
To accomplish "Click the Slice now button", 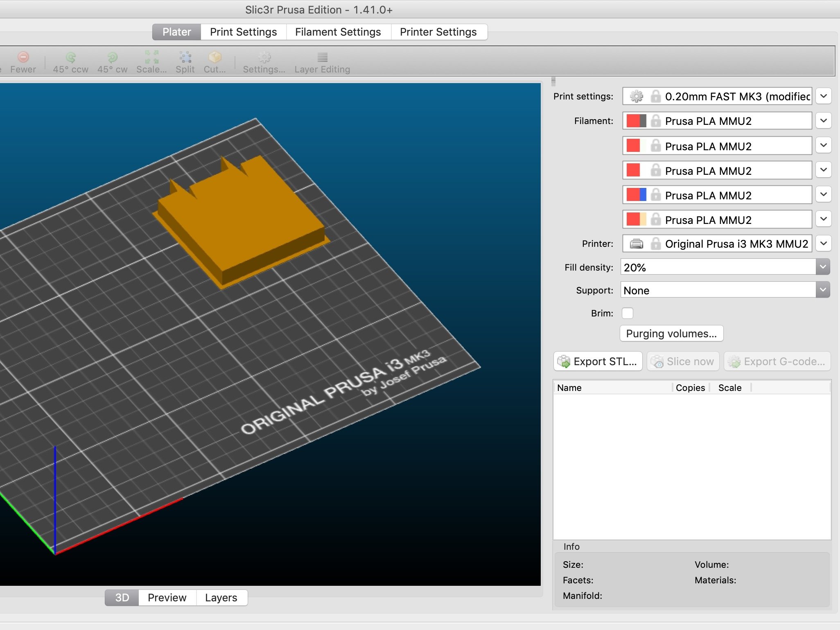I will pos(683,361).
